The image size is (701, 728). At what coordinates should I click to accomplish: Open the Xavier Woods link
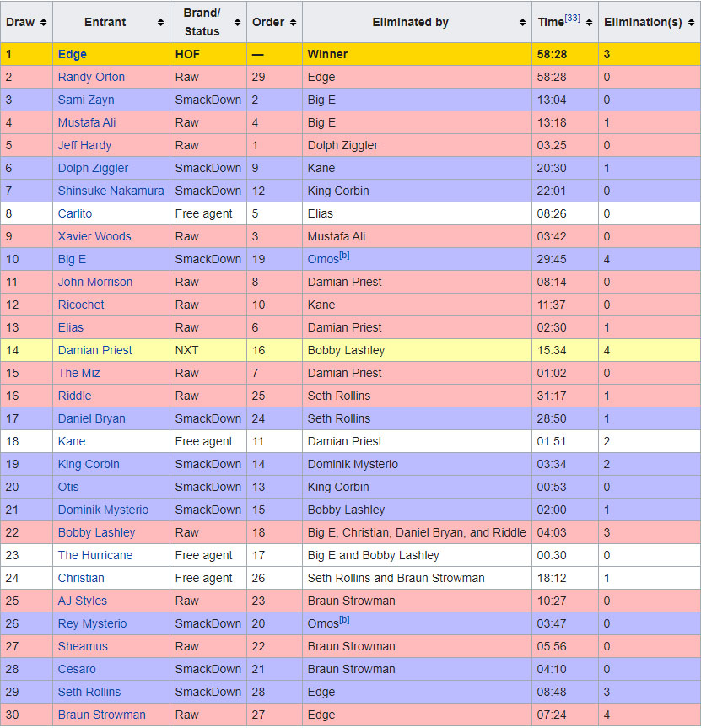click(94, 236)
